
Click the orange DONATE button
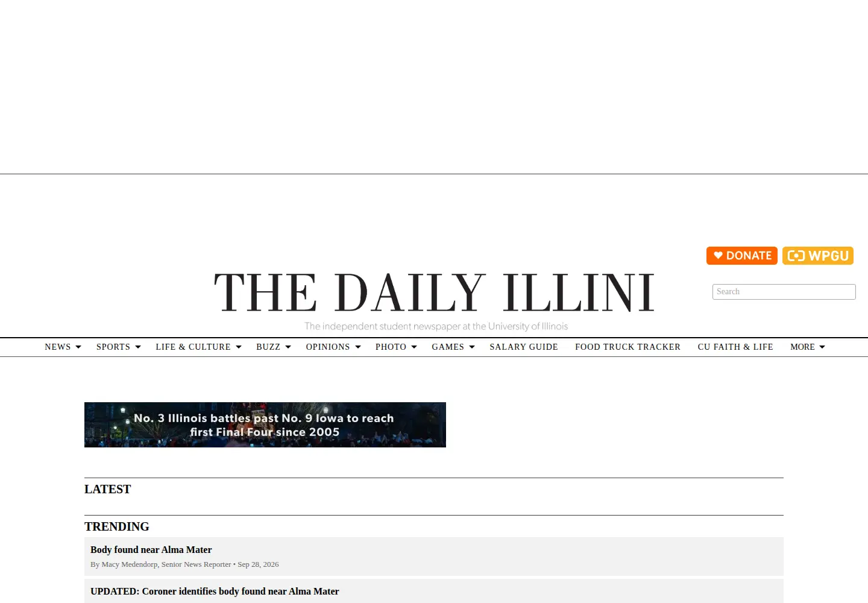click(x=741, y=256)
